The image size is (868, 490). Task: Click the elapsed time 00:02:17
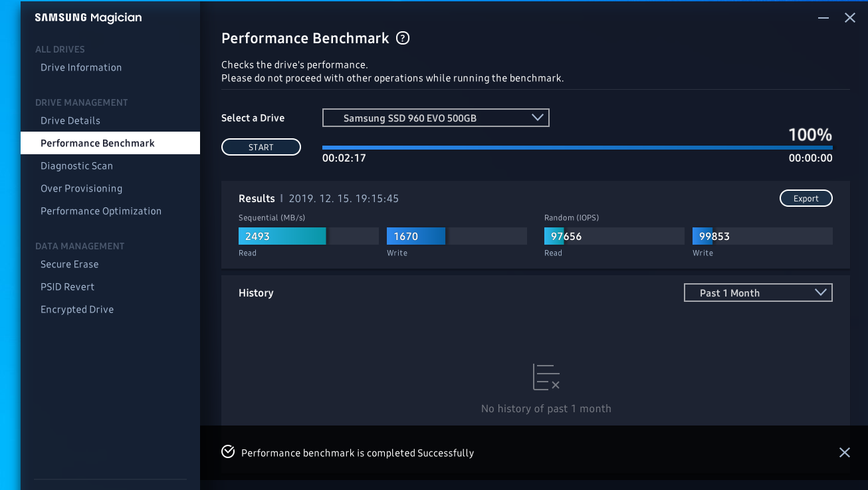(x=344, y=158)
